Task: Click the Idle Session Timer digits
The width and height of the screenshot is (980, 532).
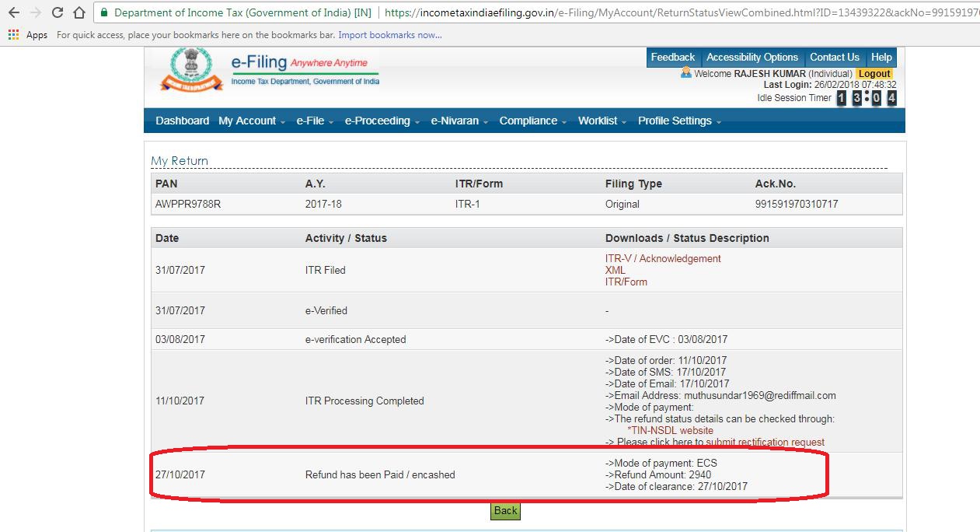Action: pyautogui.click(x=867, y=98)
